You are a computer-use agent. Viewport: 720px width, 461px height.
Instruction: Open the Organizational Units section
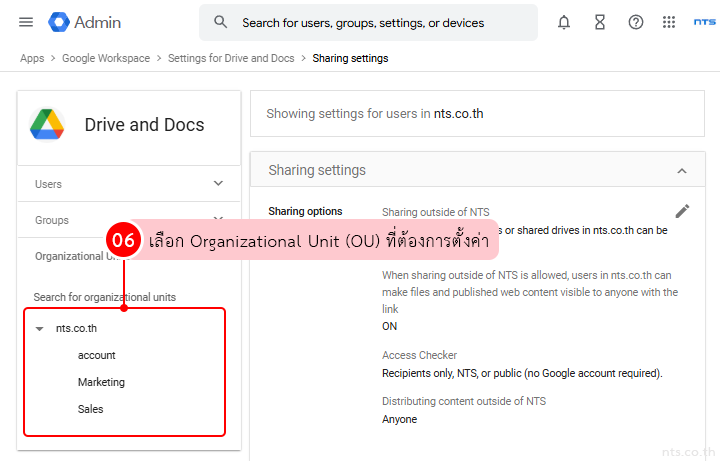coord(69,256)
